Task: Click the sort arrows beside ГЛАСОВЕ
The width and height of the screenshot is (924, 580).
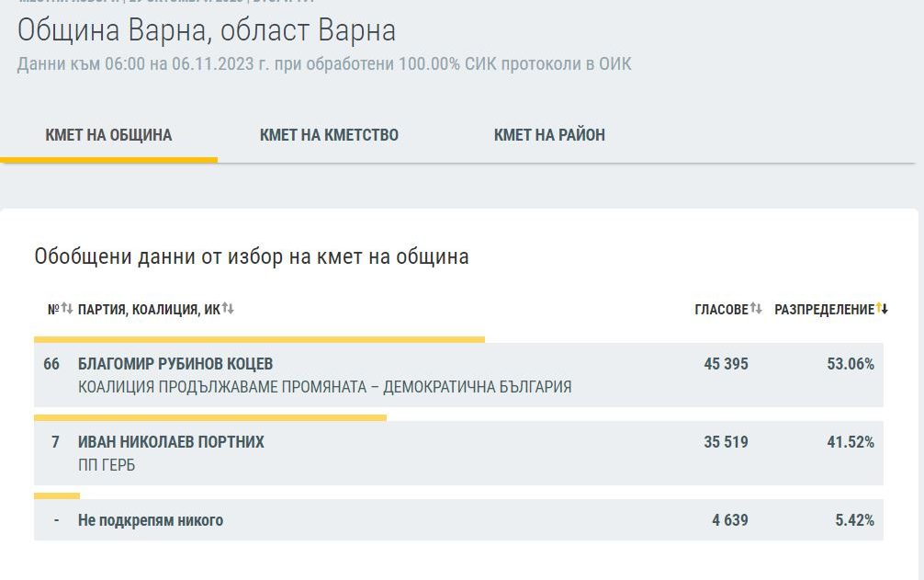Action: point(756,309)
